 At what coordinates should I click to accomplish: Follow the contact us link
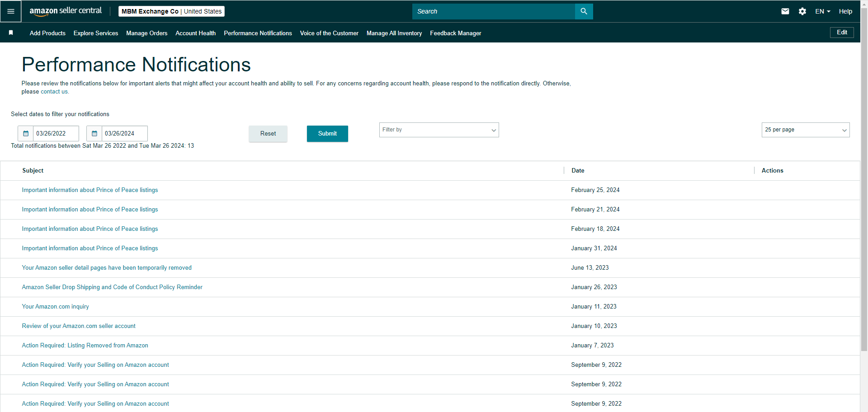click(54, 91)
